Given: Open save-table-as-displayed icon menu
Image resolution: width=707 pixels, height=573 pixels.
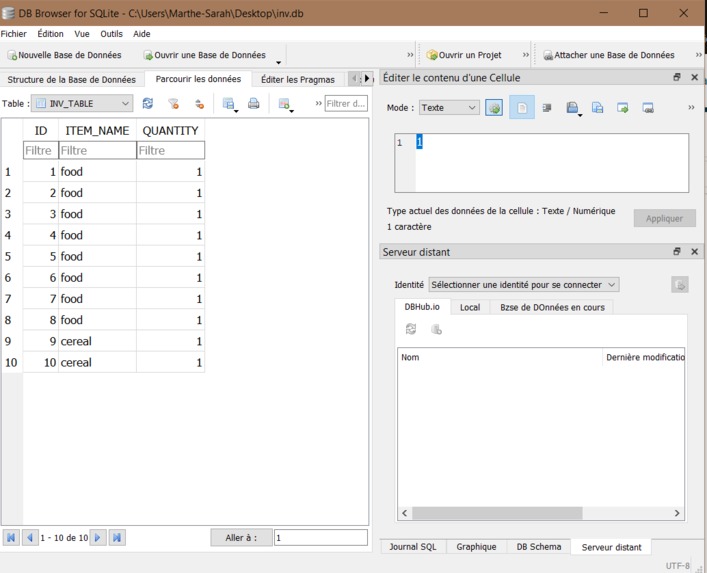Looking at the screenshot, I should click(x=230, y=104).
